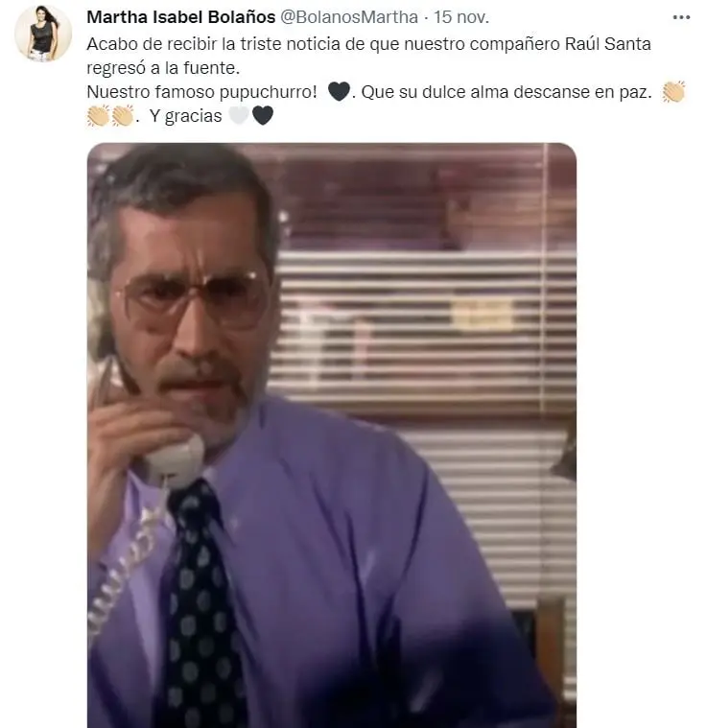Open Martha Isabel Bolaños profile picture

pyautogui.click(x=43, y=33)
